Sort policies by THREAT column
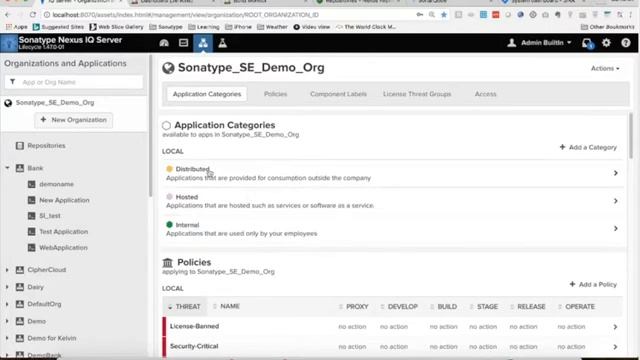 [184, 307]
